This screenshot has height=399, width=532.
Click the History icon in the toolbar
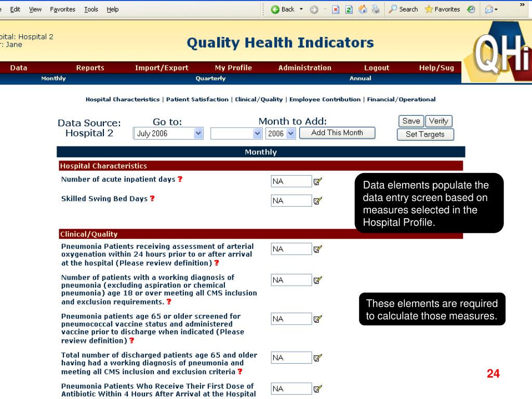(471, 9)
